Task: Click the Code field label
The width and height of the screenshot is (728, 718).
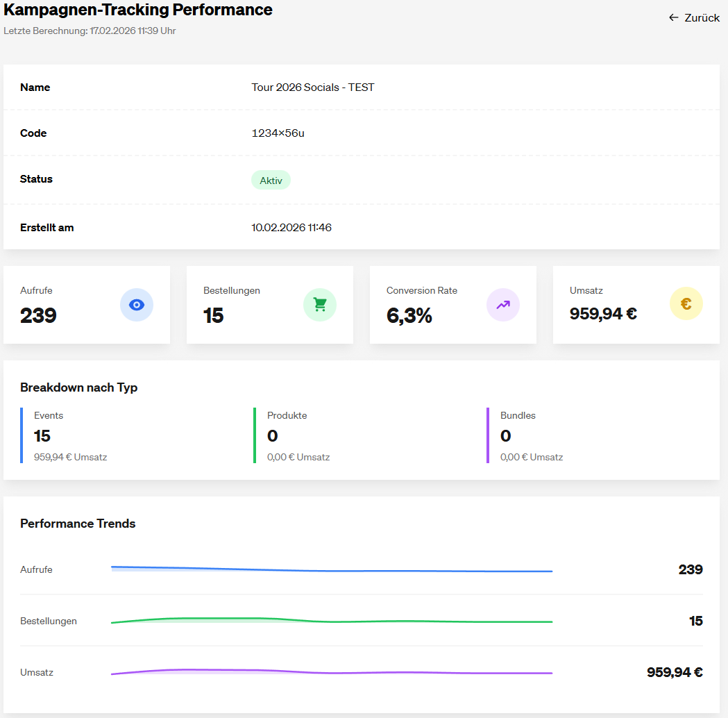Action: click(33, 133)
